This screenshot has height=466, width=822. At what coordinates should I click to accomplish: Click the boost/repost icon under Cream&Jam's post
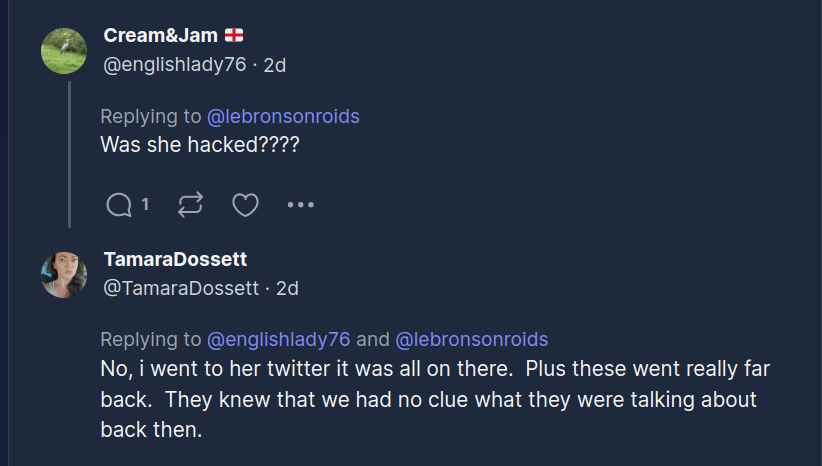pyautogui.click(x=189, y=205)
